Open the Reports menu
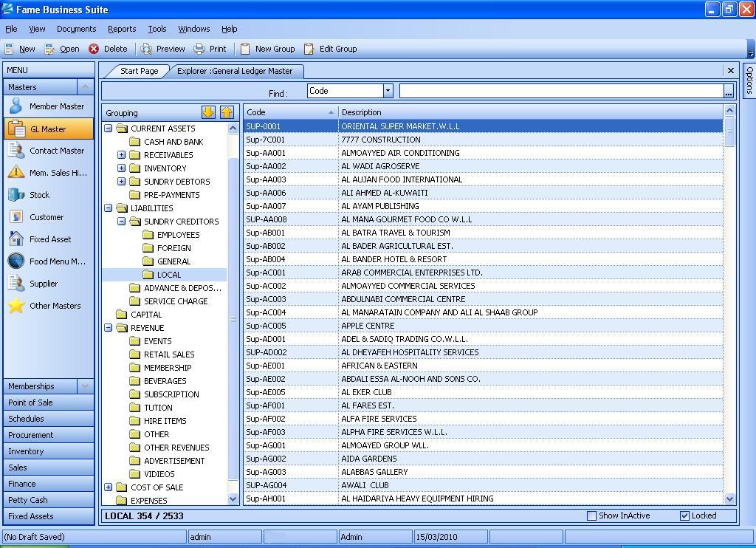Image resolution: width=756 pixels, height=548 pixels. pos(122,29)
